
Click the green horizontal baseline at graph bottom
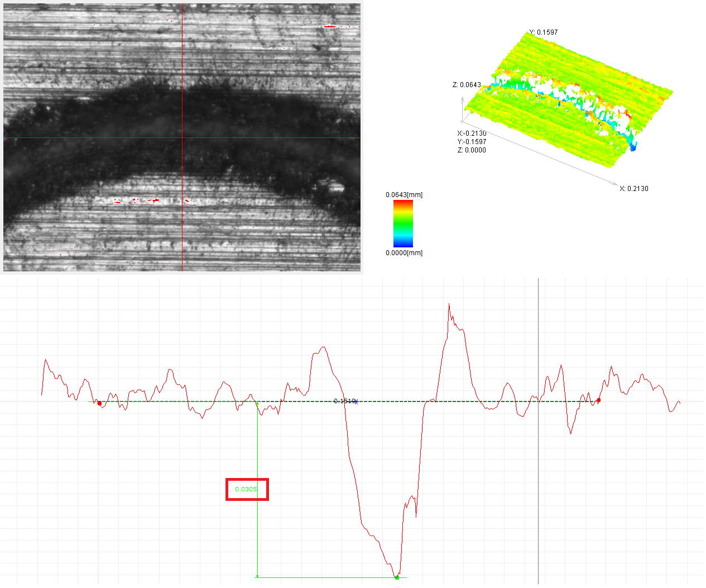point(331,577)
